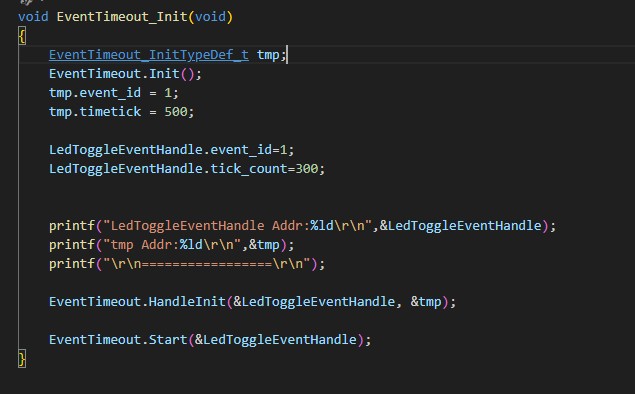Click the EventTimeout_Init function name in the signature

122,17
